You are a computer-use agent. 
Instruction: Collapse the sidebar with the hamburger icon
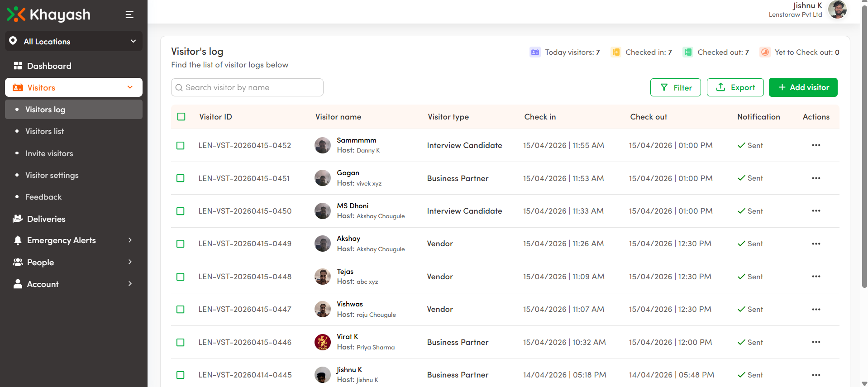129,14
